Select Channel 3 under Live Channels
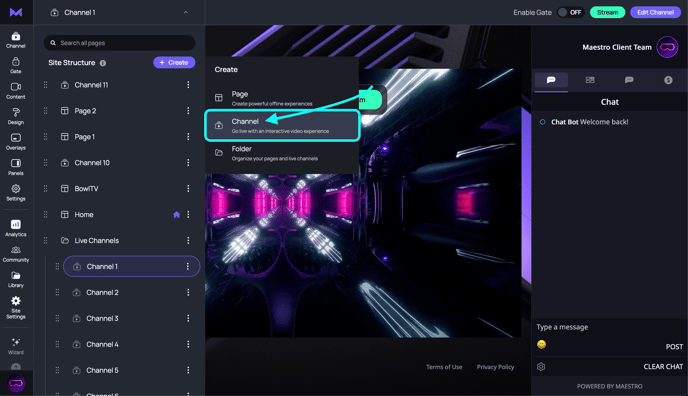The height and width of the screenshot is (396, 688). pyautogui.click(x=102, y=318)
